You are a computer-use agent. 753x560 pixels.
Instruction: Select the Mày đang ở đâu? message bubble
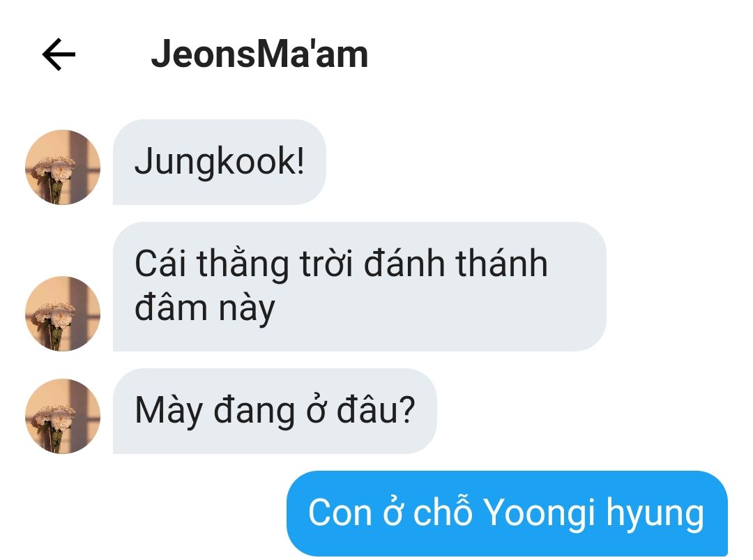tap(275, 411)
